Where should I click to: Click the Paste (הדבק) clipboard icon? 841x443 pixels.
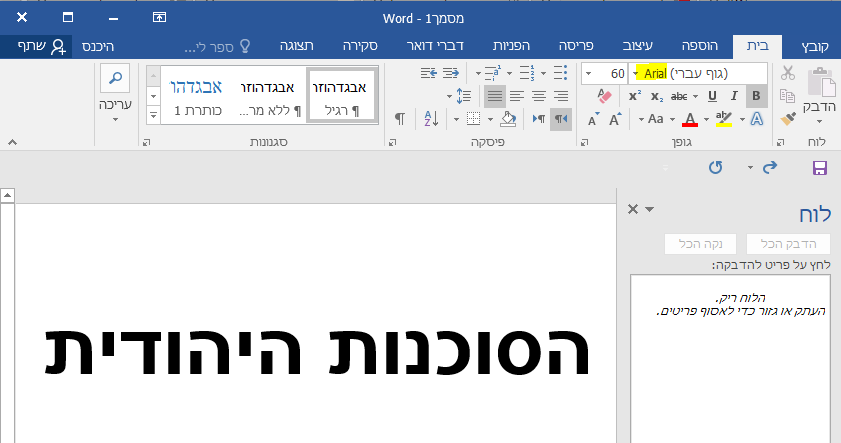click(x=821, y=82)
